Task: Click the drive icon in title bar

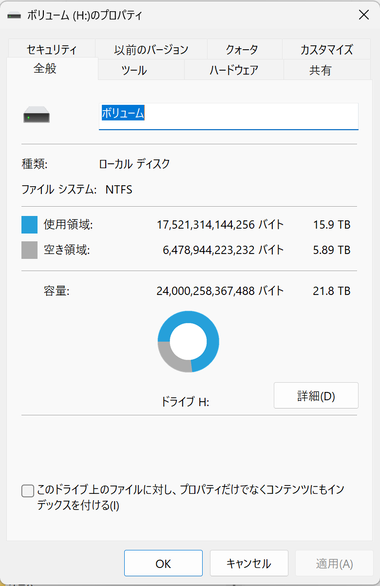Action: click(14, 16)
